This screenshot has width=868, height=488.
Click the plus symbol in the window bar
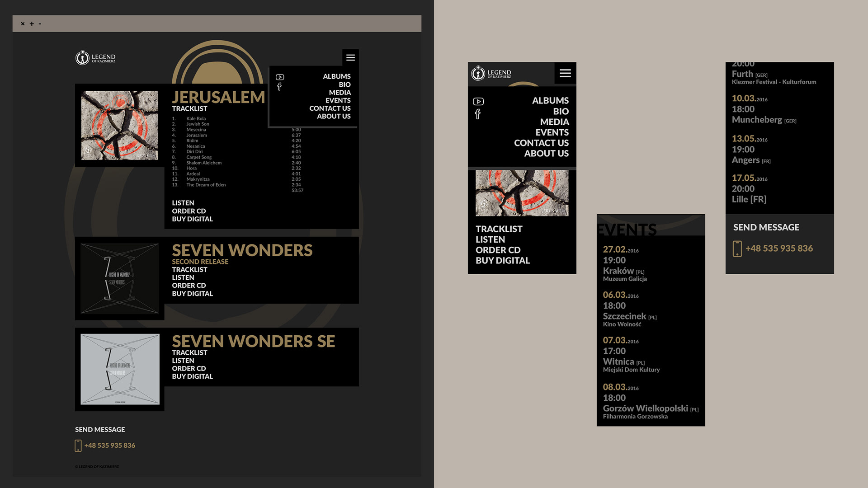pos(32,24)
